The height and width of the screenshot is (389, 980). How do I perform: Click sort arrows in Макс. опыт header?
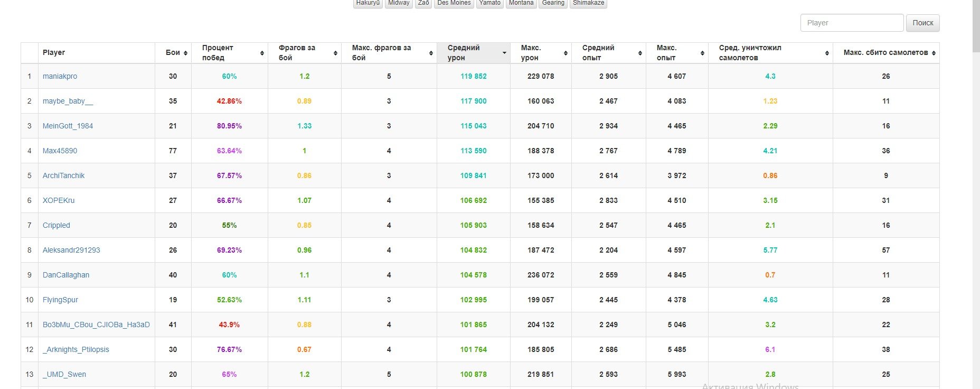pos(702,53)
